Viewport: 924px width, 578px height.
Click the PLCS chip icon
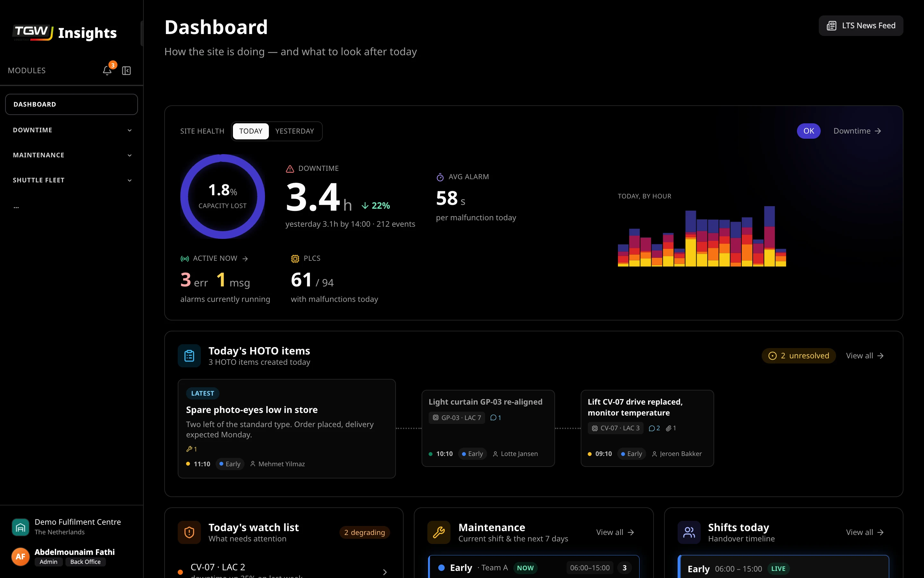click(x=295, y=259)
